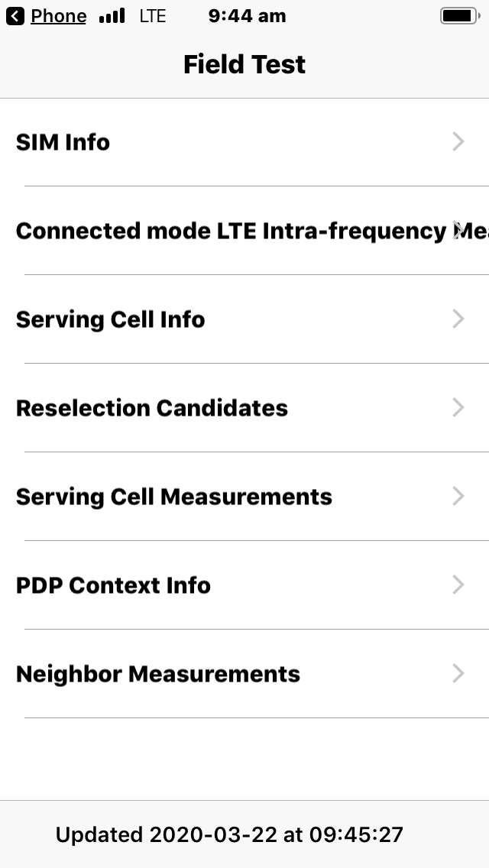Open SIM Info menu item
489x868 pixels.
pyautogui.click(x=63, y=142)
